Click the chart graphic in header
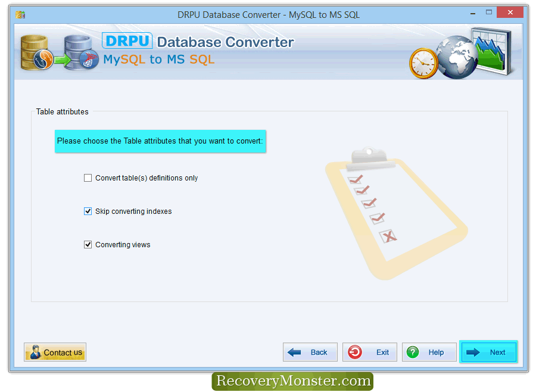Viewport: 536px width, 392px height. pyautogui.click(x=493, y=51)
